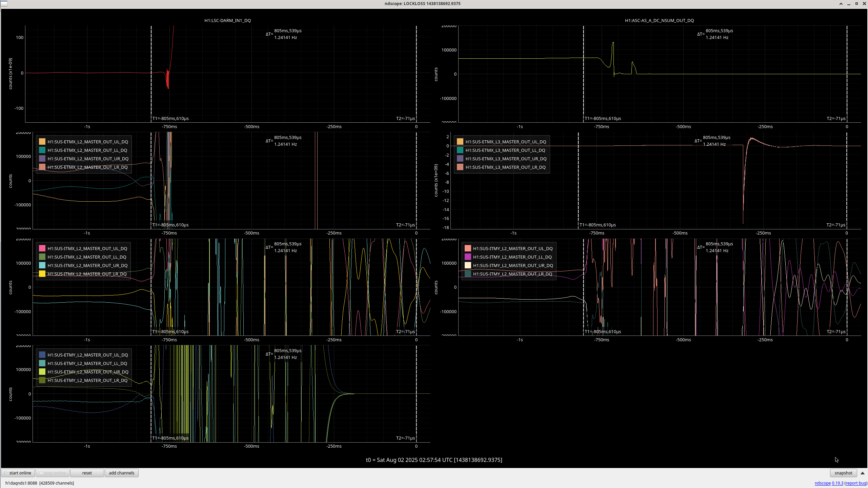The image size is (868, 488).
Task: Take a snapshot with the snapshot button
Action: pyautogui.click(x=843, y=473)
